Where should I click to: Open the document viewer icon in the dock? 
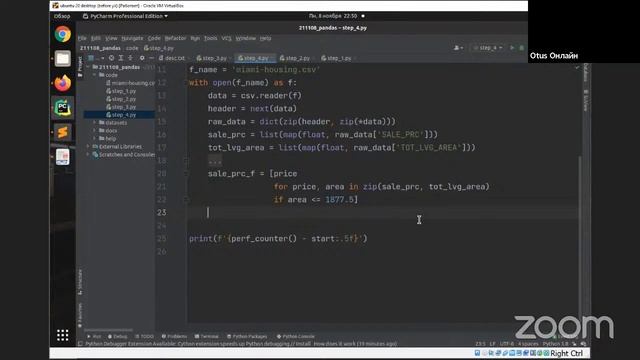[62, 157]
